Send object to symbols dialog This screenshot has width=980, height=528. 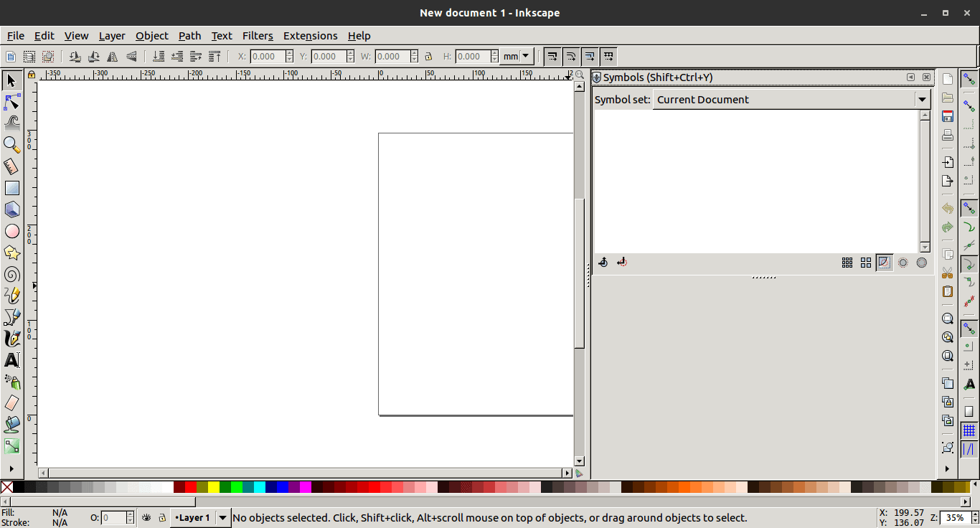(x=603, y=262)
